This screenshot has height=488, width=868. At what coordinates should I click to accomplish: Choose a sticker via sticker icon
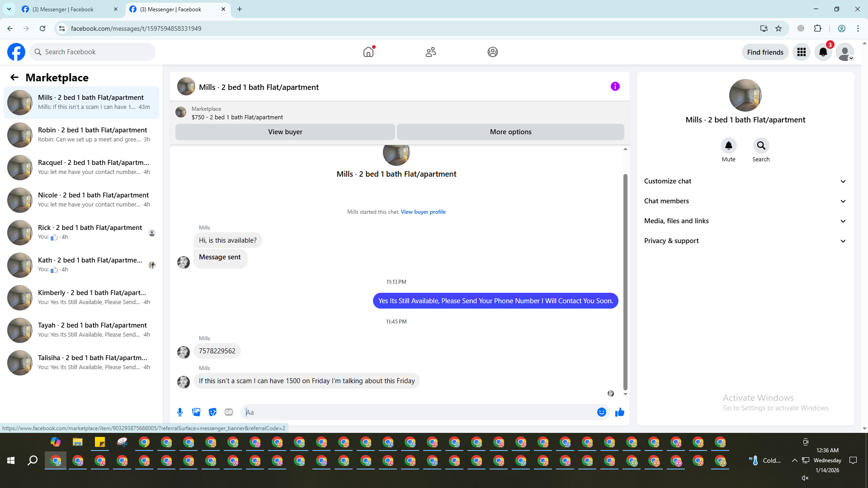[x=212, y=412]
